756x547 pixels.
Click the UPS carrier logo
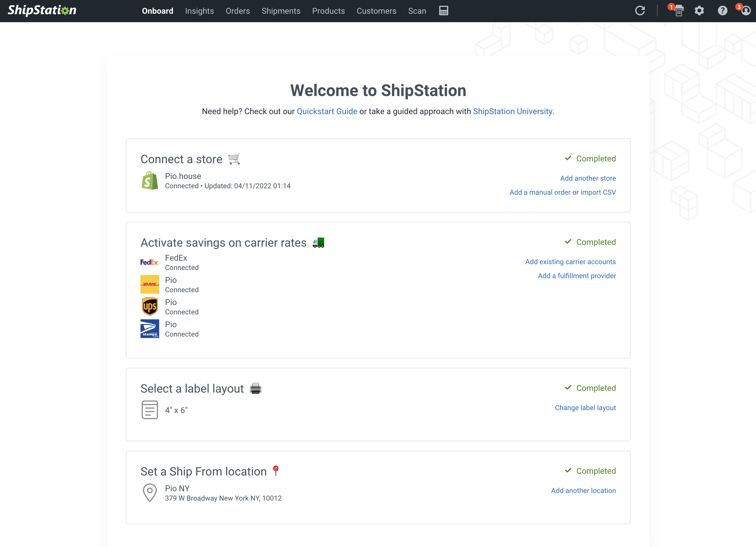click(150, 306)
